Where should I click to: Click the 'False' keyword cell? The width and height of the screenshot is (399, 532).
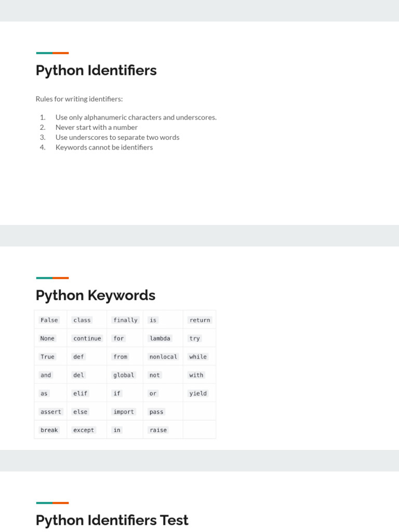point(49,320)
